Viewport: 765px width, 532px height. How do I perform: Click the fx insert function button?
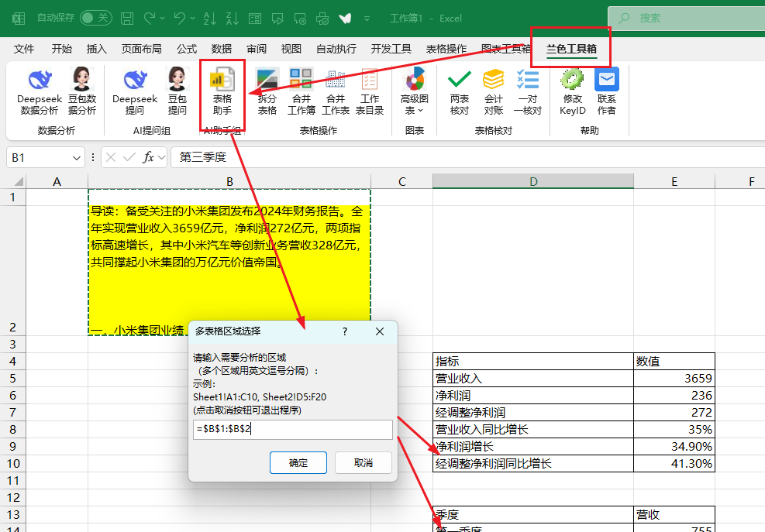click(148, 157)
